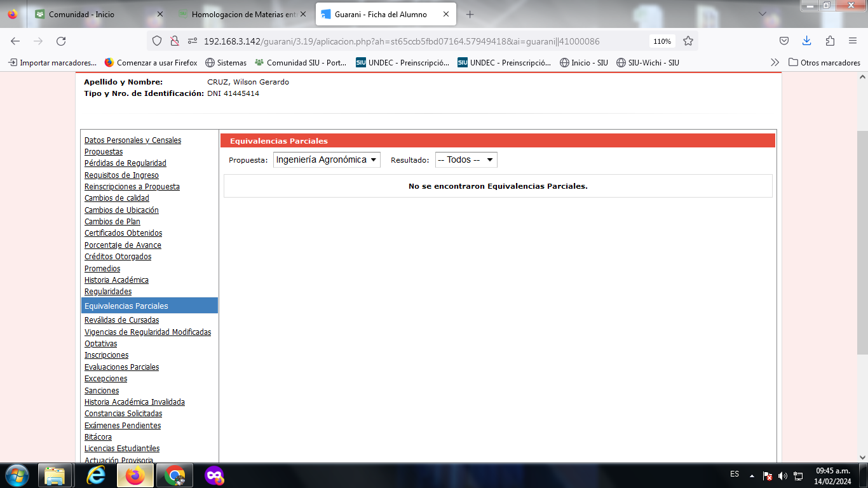868x488 pixels.
Task: Open the Resultado dropdown -- Todos --
Action: [x=466, y=159]
